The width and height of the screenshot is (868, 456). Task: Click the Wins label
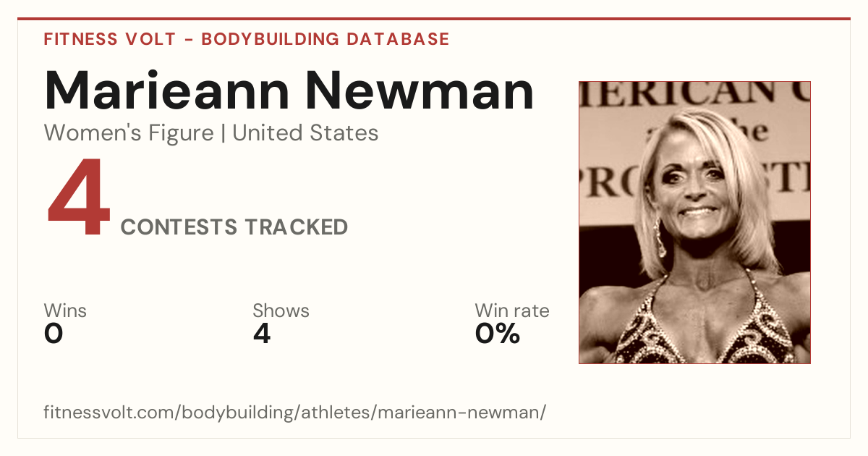coord(65,311)
